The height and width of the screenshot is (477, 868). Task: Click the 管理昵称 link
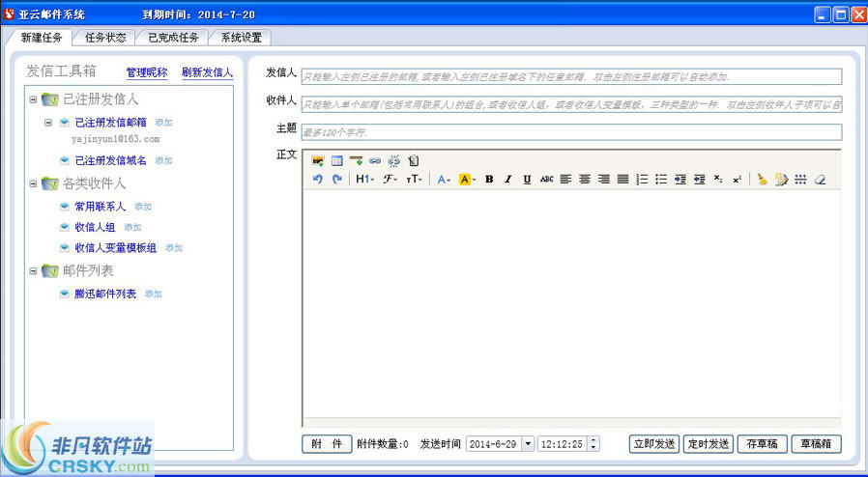point(147,72)
